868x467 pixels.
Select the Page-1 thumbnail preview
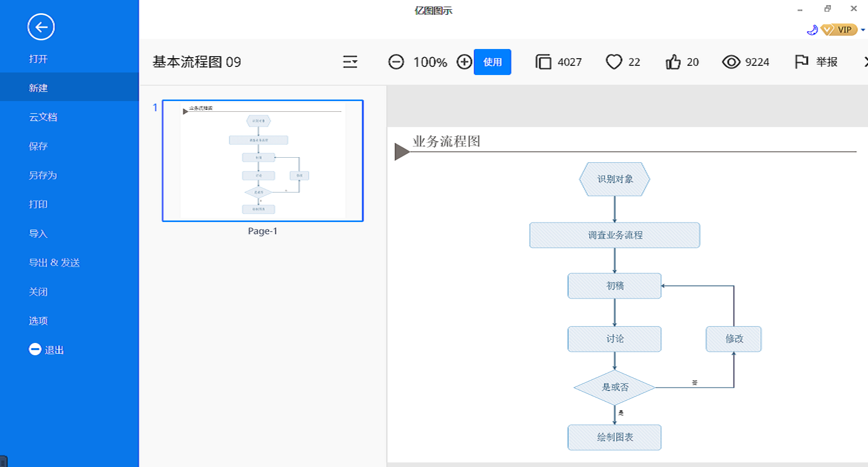[x=262, y=161]
